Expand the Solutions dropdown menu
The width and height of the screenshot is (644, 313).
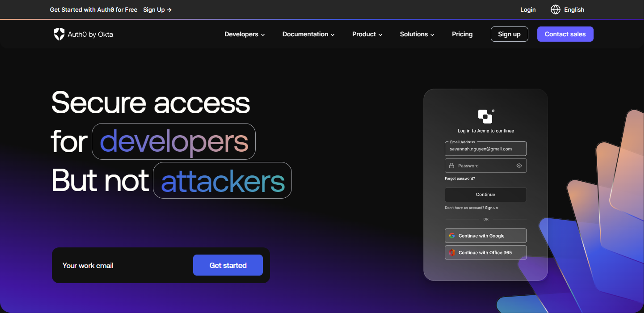tap(416, 34)
